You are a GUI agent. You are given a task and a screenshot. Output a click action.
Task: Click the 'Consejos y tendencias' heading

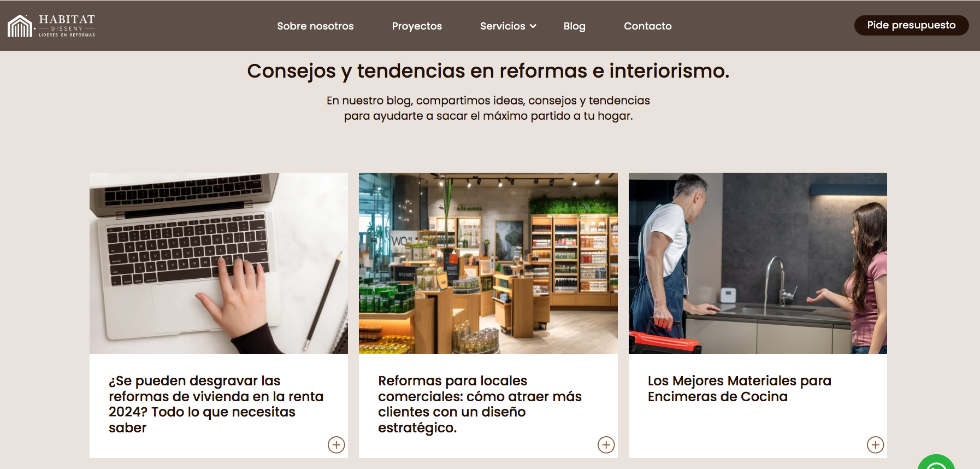click(x=488, y=71)
